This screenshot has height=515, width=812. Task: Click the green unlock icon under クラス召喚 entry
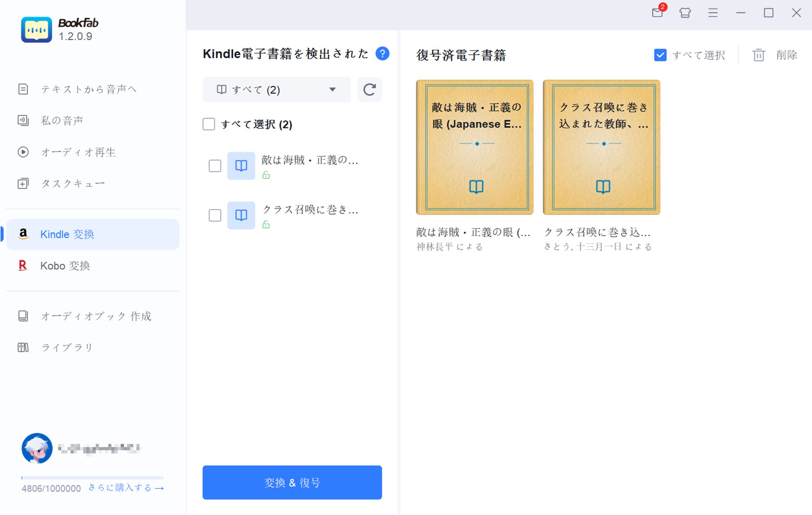click(x=266, y=225)
